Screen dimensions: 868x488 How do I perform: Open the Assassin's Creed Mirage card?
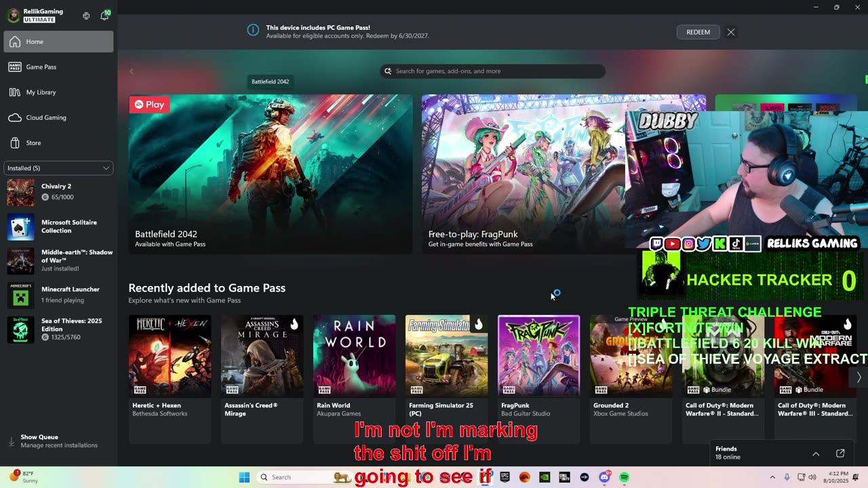click(262, 379)
